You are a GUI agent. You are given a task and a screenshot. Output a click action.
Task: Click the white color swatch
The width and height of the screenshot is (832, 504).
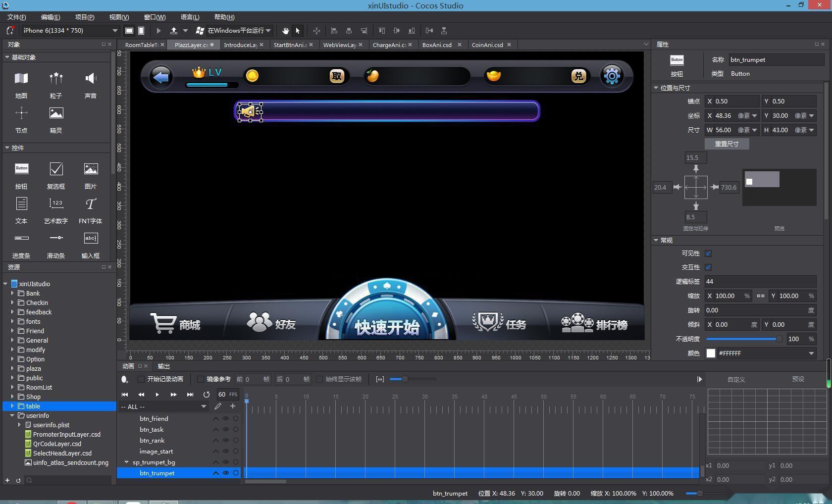point(711,353)
